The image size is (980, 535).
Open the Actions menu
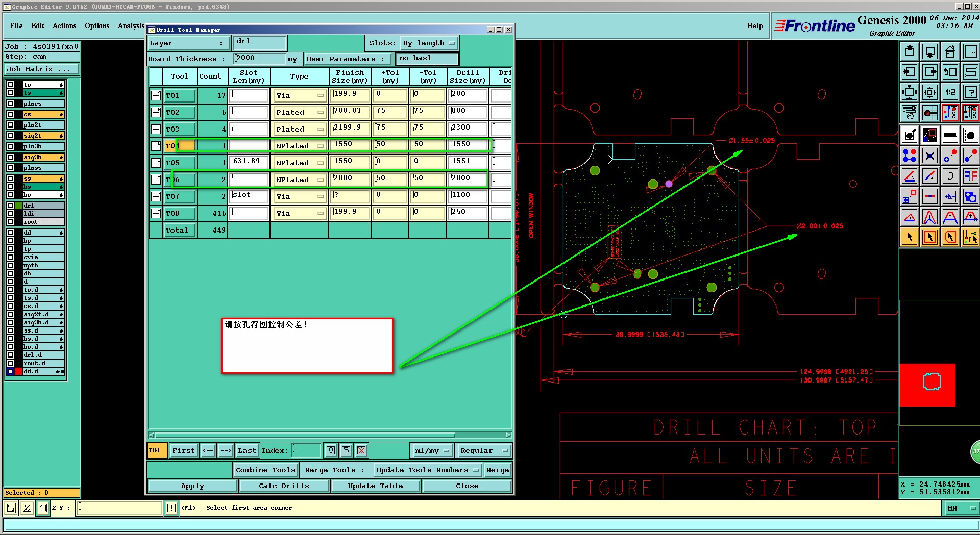click(x=64, y=26)
